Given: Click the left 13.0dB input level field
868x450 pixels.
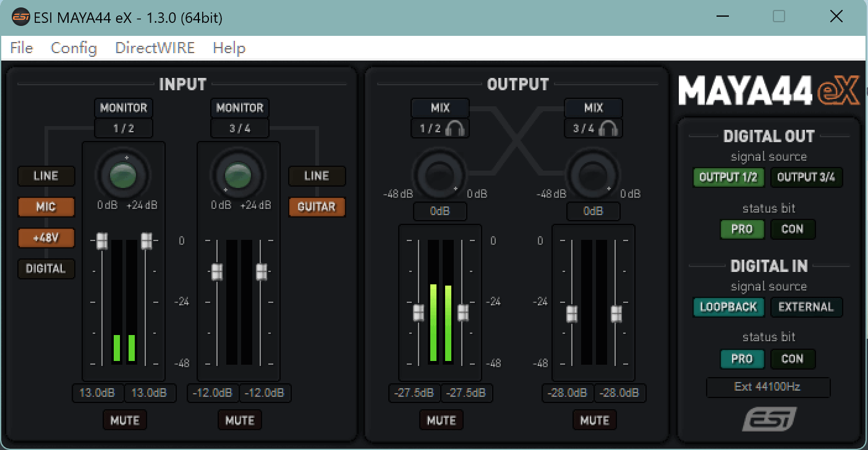Looking at the screenshot, I should 98,393.
